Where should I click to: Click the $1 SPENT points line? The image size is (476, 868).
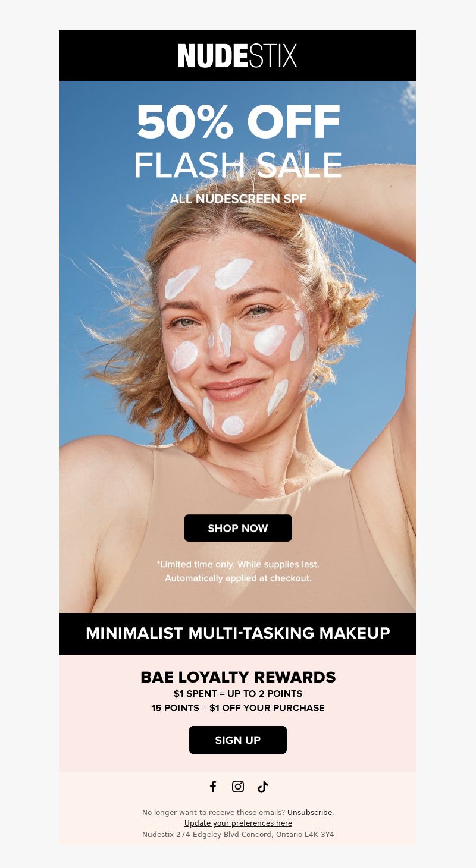point(238,694)
